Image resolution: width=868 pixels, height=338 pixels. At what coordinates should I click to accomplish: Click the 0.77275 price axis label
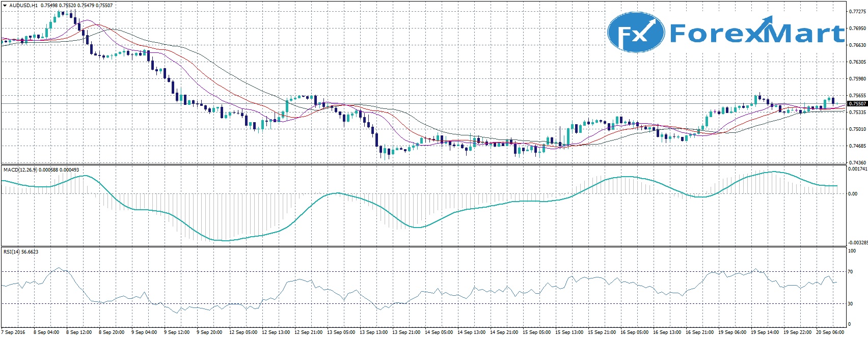pyautogui.click(x=857, y=12)
